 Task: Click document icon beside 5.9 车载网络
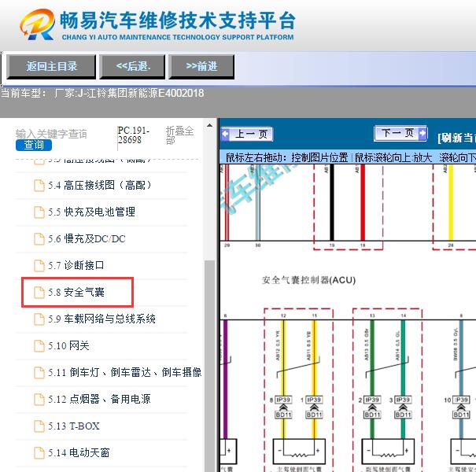[39, 319]
